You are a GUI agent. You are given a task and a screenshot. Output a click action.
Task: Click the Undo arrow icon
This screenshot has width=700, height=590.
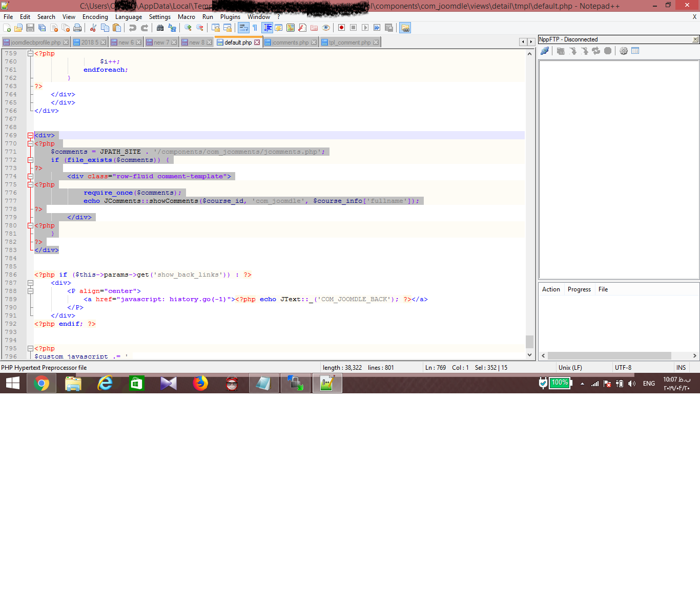pos(133,28)
